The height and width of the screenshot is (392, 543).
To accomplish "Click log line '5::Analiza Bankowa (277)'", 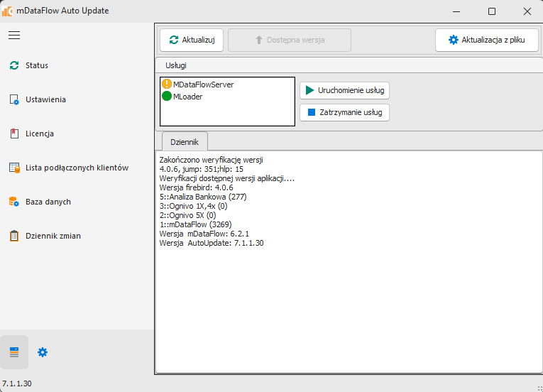I will click(203, 197).
